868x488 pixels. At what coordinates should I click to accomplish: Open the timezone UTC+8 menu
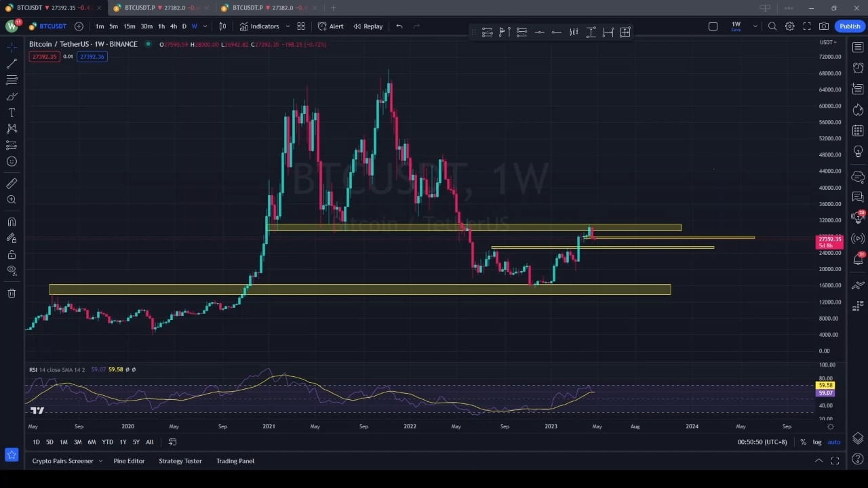click(x=762, y=442)
